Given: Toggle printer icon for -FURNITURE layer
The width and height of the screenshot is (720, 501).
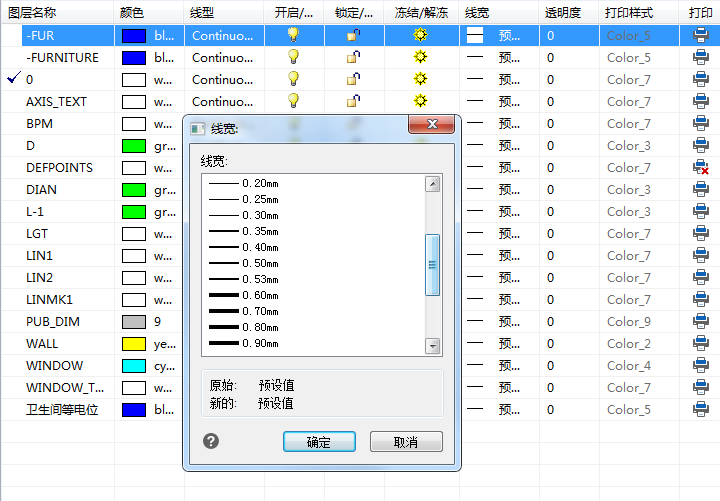Looking at the screenshot, I should point(700,57).
